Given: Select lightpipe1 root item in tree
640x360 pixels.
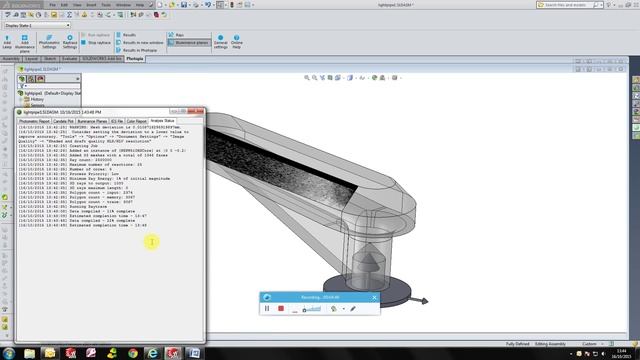Looking at the screenshot, I should point(49,93).
